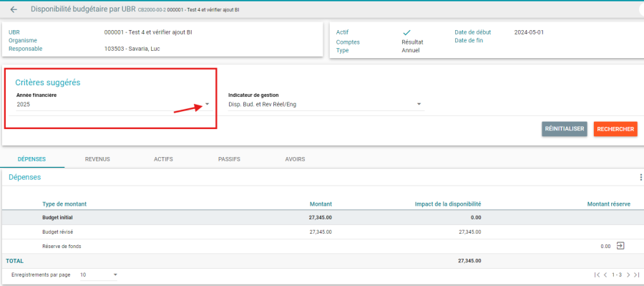Open the Réserve de fonds detail icon
Screen dimensions: 644x286
(x=620, y=246)
